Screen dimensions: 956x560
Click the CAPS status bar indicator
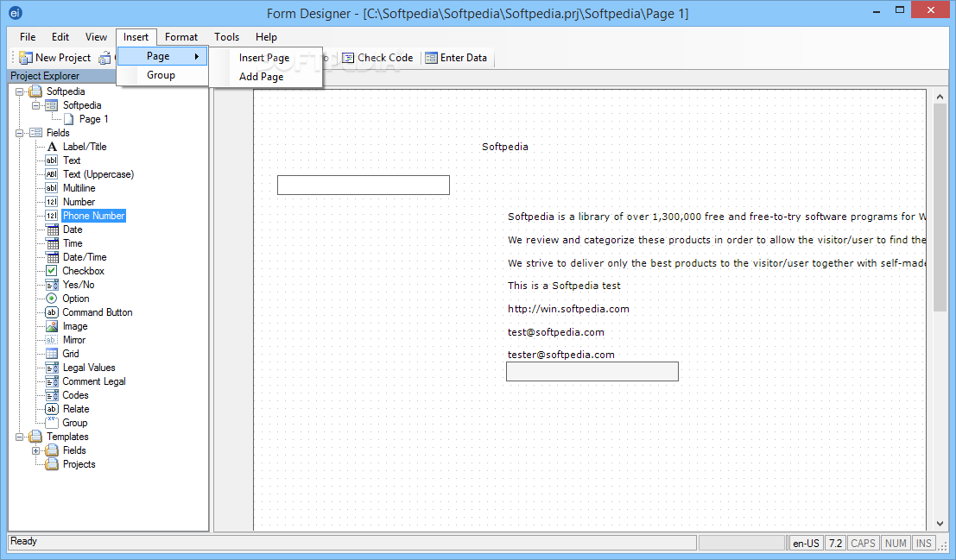click(x=863, y=543)
